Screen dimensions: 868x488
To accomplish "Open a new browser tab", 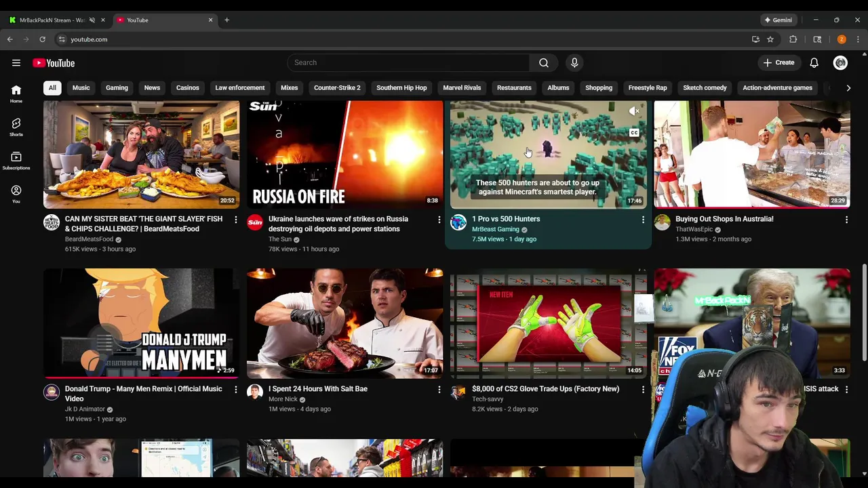I will [226, 20].
